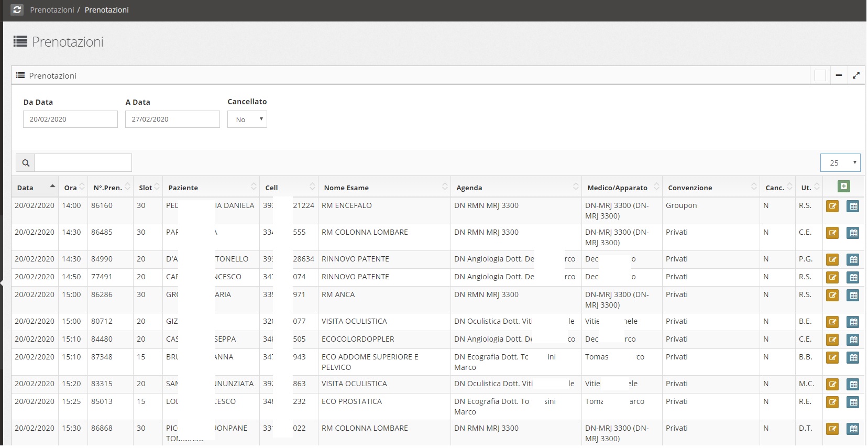Click the search magnifier icon
The height and width of the screenshot is (448, 868).
[x=26, y=163]
